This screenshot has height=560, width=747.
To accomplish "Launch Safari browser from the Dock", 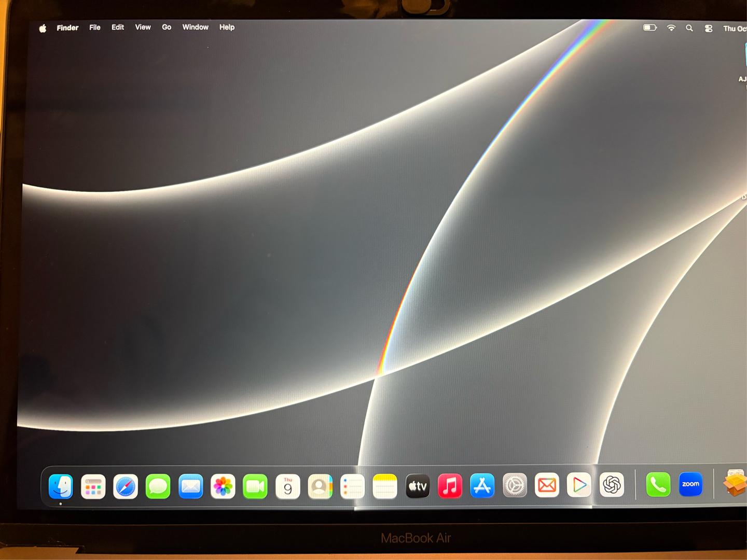I will (126, 487).
